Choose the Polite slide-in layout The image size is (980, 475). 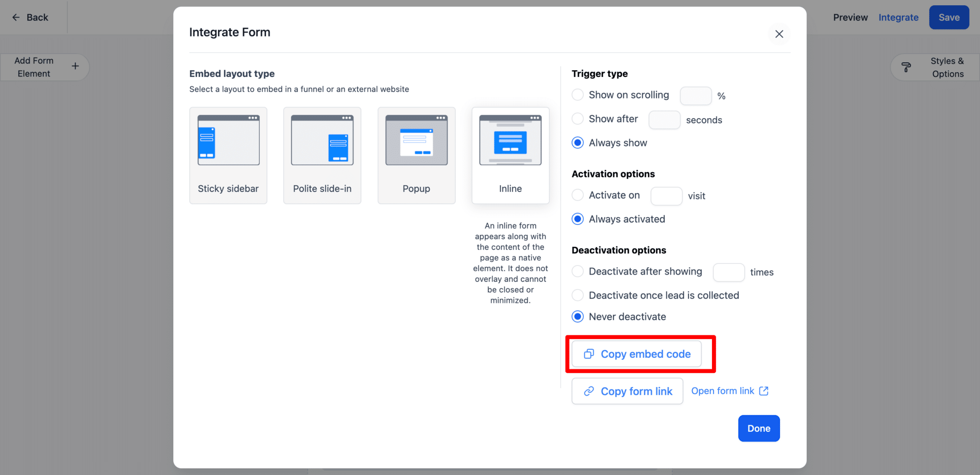[x=322, y=155]
